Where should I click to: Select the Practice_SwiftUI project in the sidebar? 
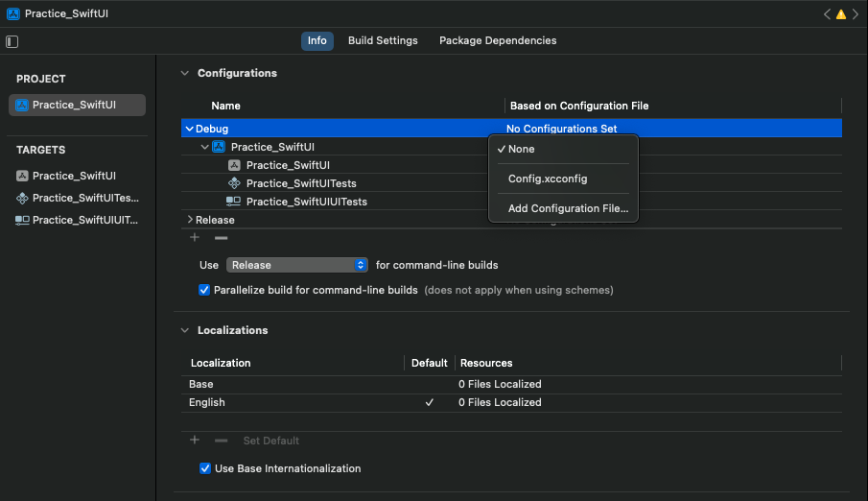click(77, 106)
